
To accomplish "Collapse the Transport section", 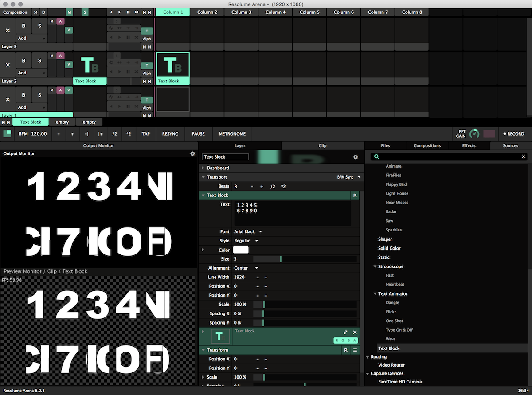I will pyautogui.click(x=203, y=177).
